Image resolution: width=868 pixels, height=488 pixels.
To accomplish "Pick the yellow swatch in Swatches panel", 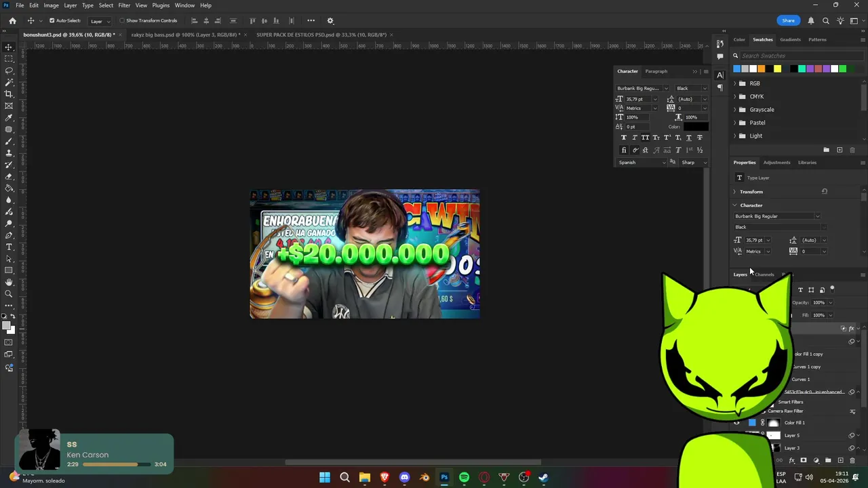I will coord(777,68).
